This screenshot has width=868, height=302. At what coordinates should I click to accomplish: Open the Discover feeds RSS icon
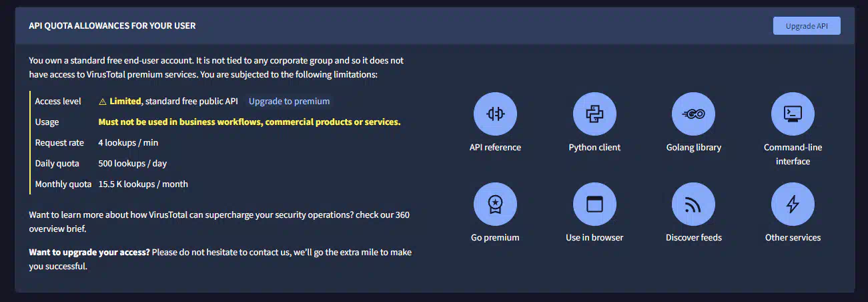pyautogui.click(x=693, y=204)
